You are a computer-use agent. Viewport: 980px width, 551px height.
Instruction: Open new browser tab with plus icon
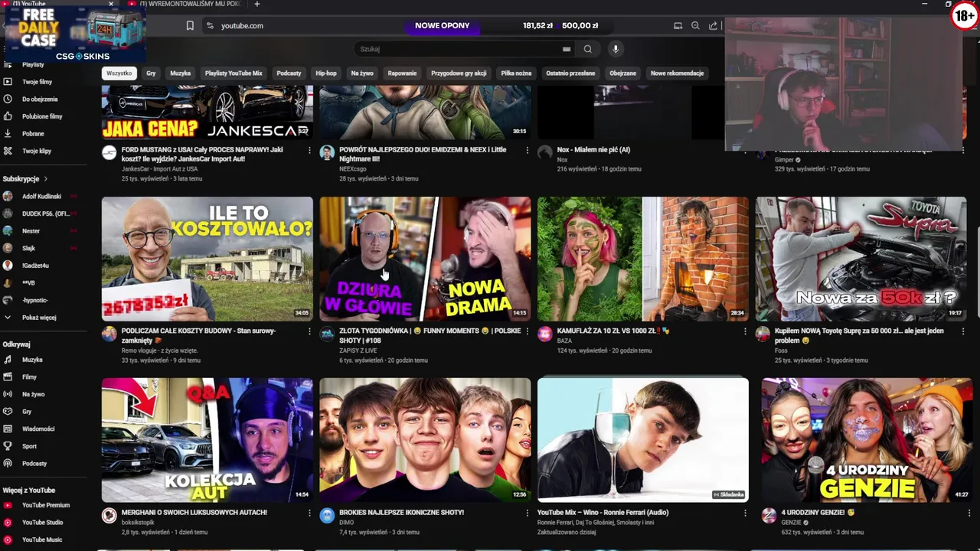256,4
